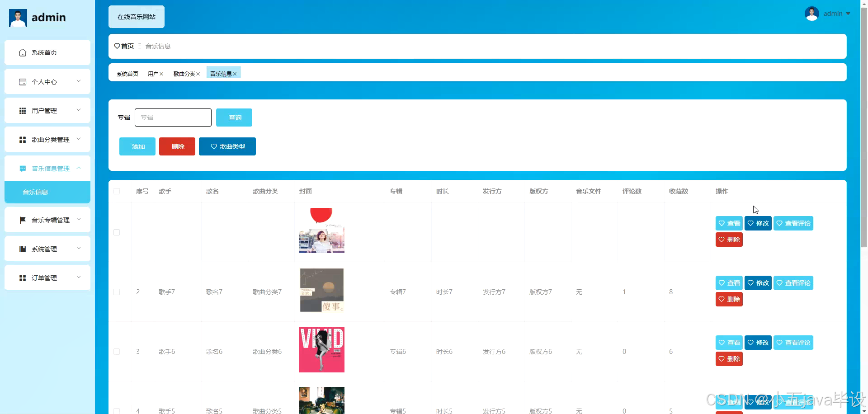Click the 专辑7 row cover thumbnail
Screen dimensions: 868x414
322,290
